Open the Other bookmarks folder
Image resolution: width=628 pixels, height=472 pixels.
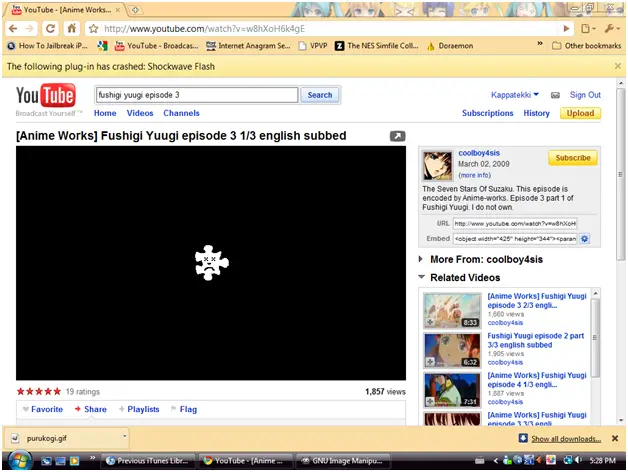pos(586,46)
